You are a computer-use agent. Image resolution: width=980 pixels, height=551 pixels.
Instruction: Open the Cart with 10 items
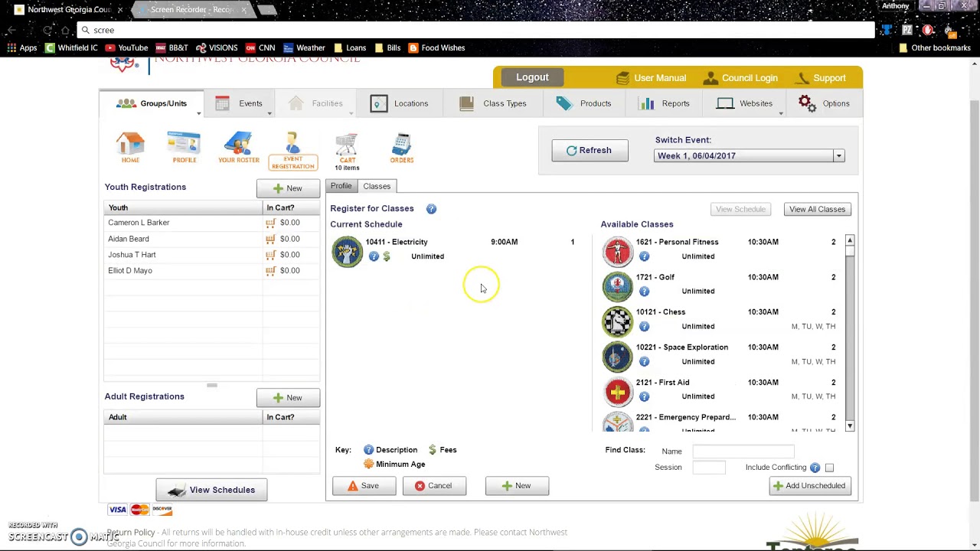[x=347, y=152]
